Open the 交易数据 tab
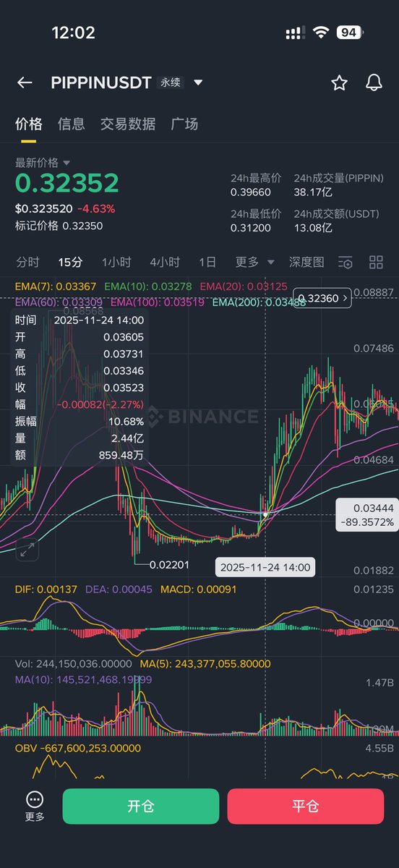 tap(128, 124)
